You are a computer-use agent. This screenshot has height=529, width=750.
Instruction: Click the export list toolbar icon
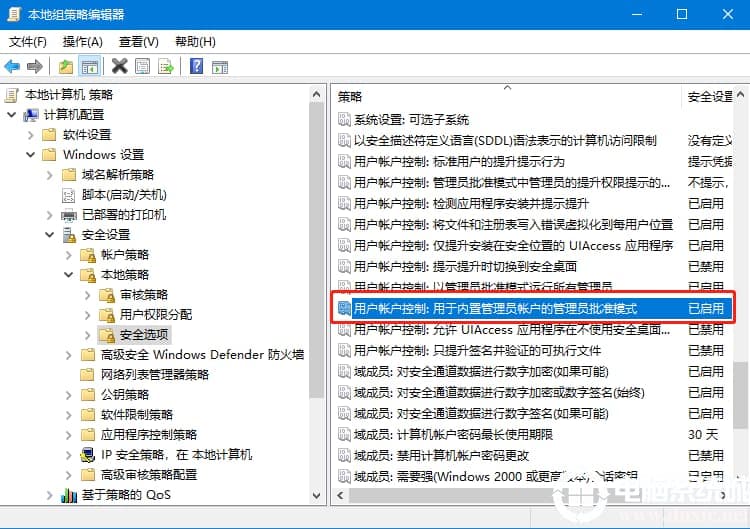pos(166,66)
